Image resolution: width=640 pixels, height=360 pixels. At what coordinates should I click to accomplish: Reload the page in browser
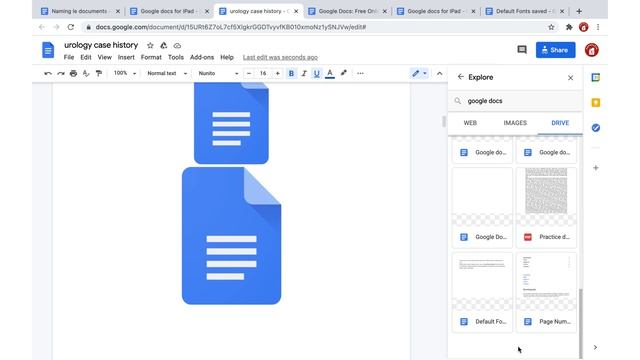click(x=71, y=27)
